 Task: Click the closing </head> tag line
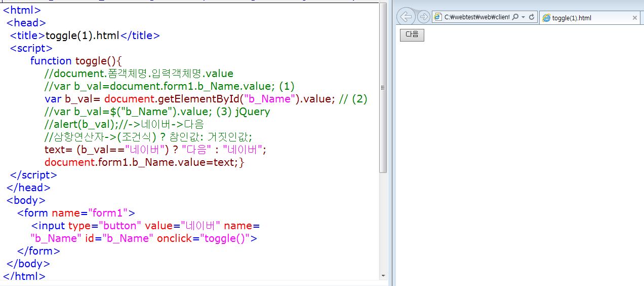click(28, 188)
